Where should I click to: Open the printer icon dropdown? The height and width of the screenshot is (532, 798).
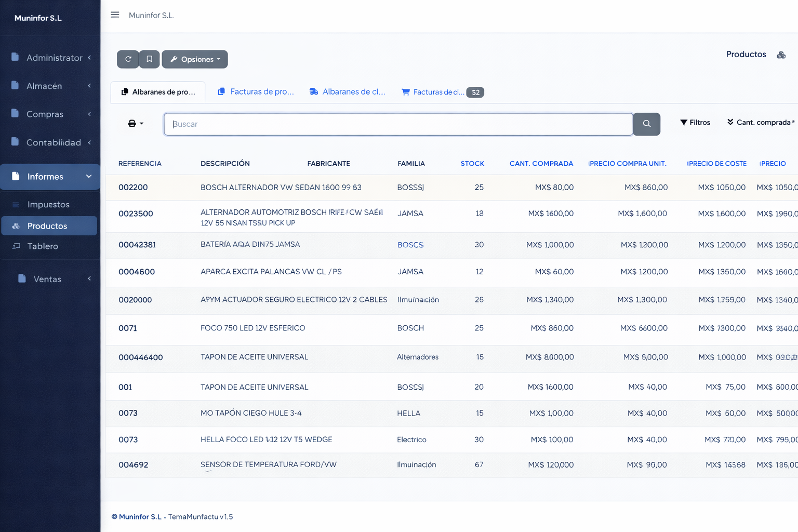[135, 124]
